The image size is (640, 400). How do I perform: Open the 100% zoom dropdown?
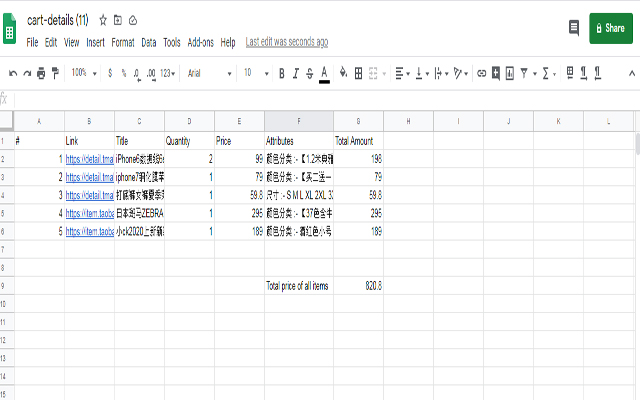point(84,73)
